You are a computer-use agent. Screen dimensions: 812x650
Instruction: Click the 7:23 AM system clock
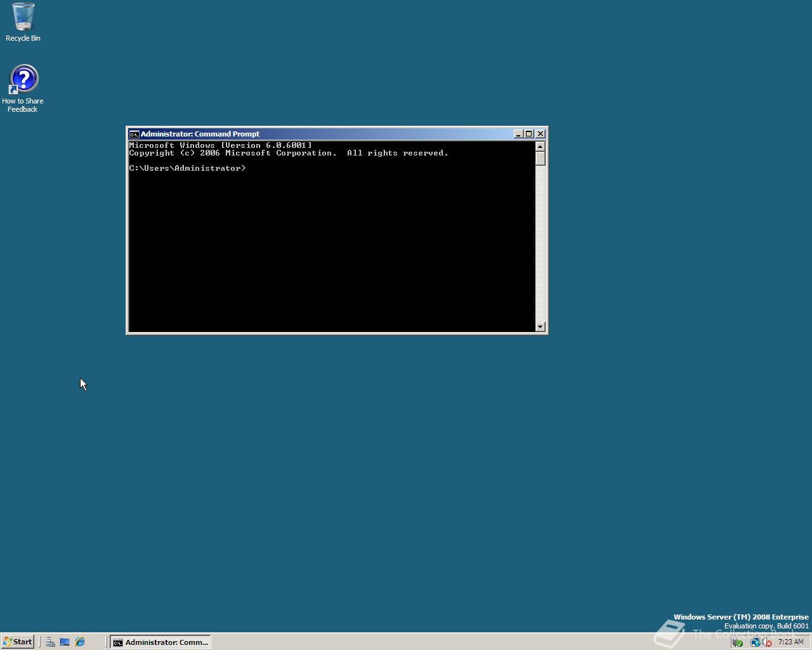coord(791,642)
